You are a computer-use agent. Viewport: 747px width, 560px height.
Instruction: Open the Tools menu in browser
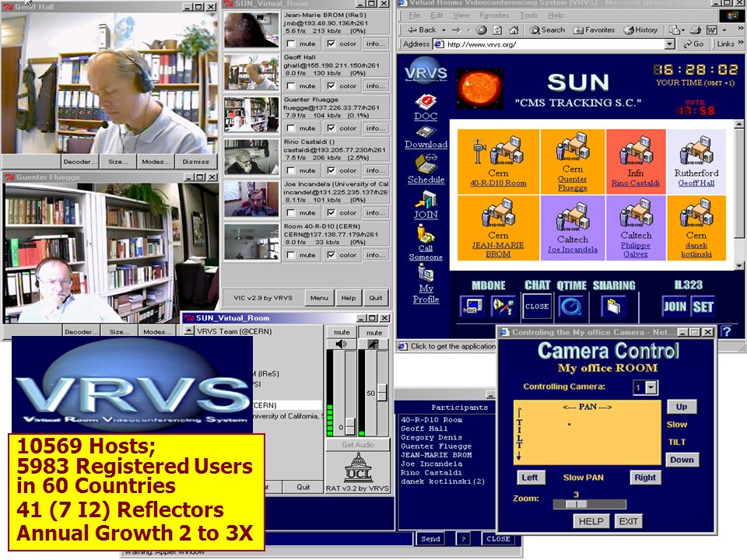click(x=528, y=16)
